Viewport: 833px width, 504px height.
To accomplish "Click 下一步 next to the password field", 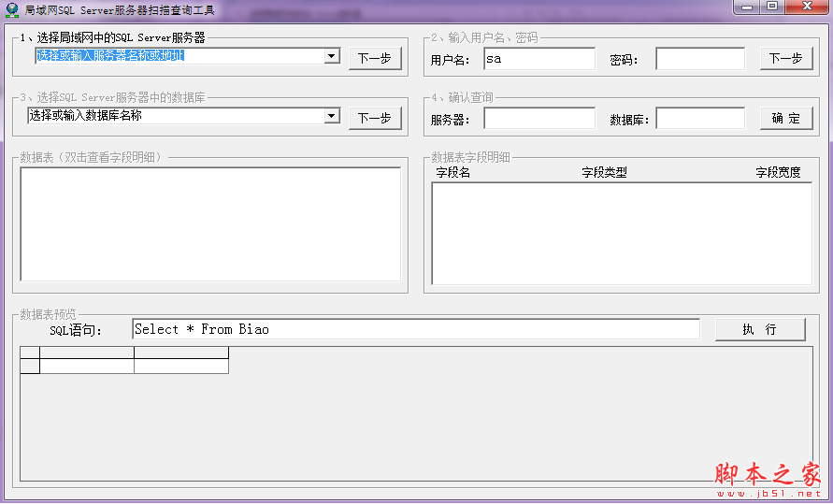I will point(786,58).
